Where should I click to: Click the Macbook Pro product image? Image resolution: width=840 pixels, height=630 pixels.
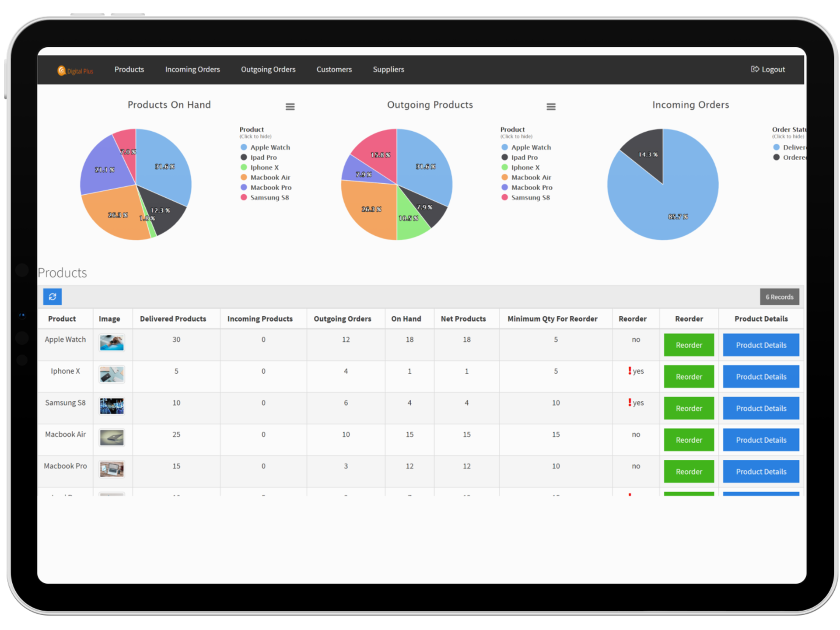(112, 469)
